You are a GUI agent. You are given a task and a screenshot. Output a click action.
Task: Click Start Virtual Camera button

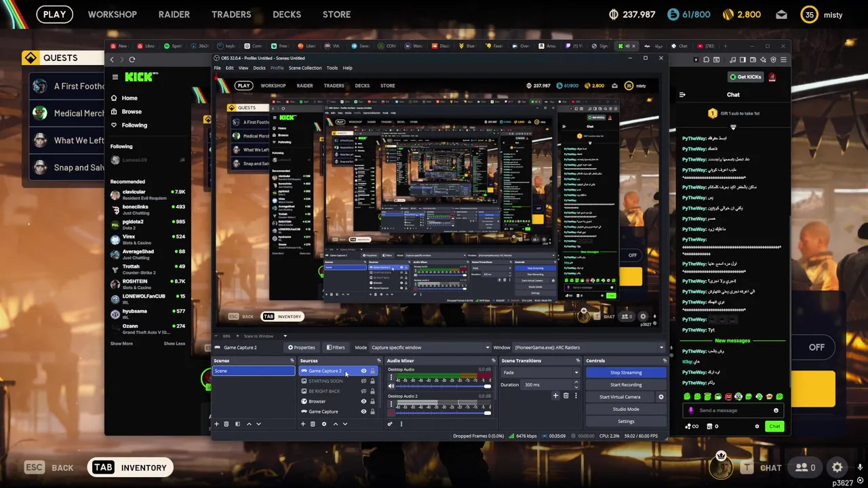pyautogui.click(x=620, y=397)
